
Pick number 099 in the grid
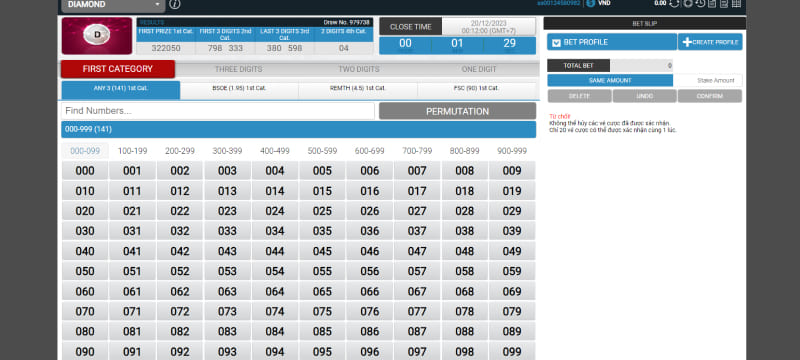[x=512, y=352]
